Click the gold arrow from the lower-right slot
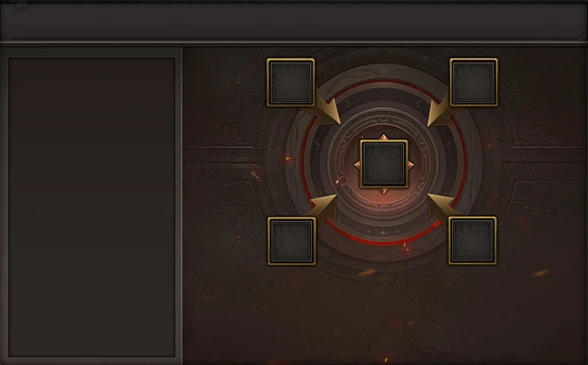The image size is (588, 365). (441, 207)
